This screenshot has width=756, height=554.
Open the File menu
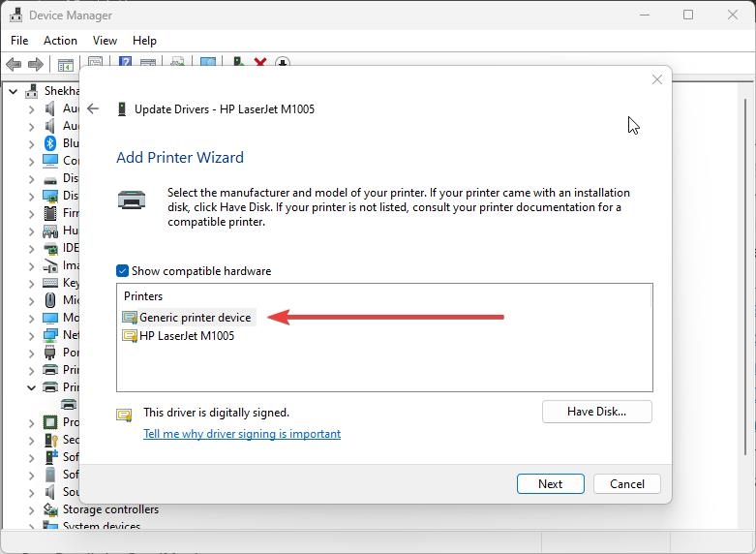(x=19, y=41)
